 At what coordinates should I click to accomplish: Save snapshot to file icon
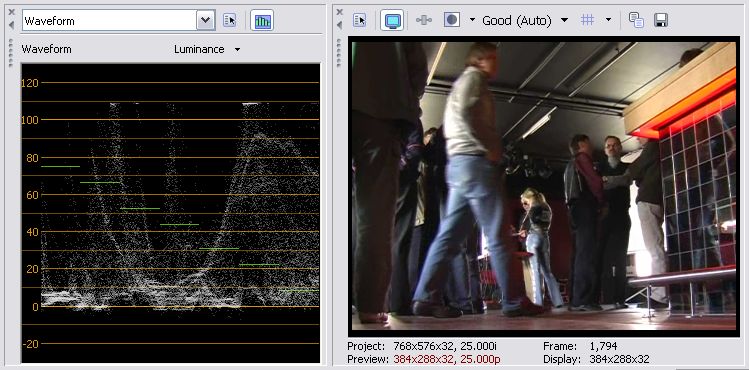point(661,20)
